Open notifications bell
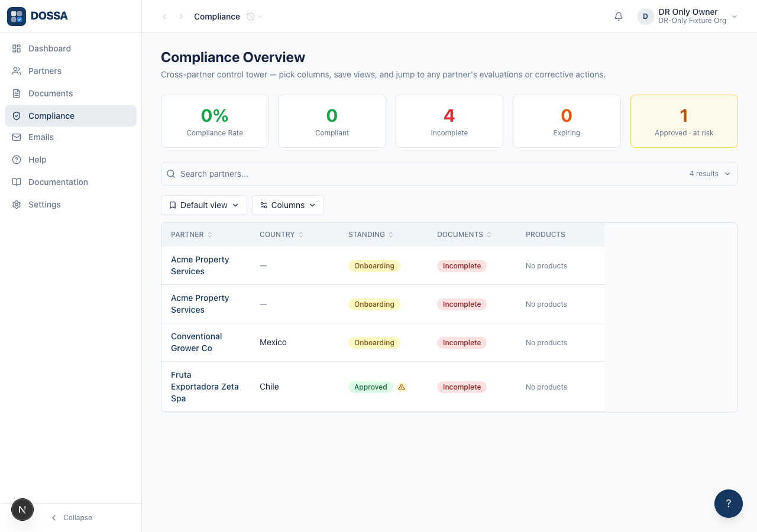 point(619,17)
